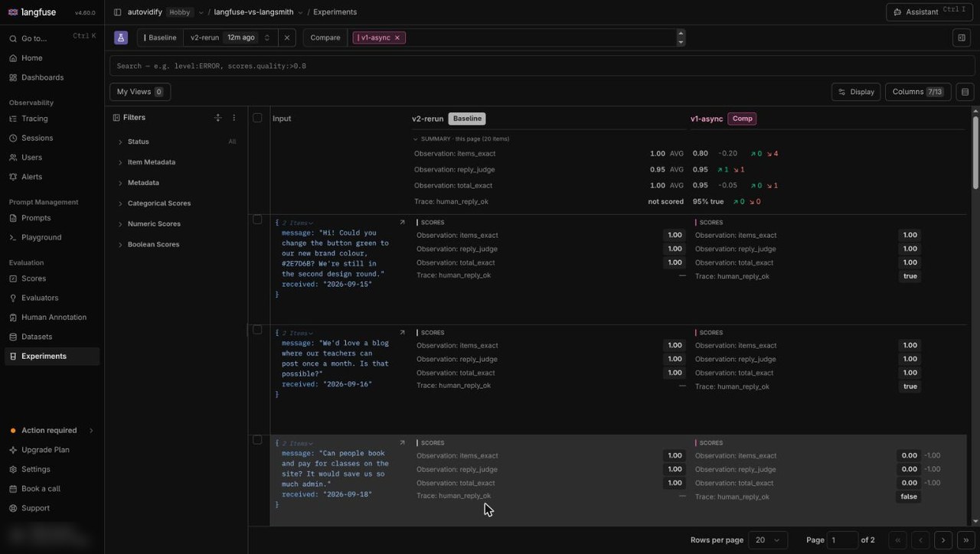This screenshot has height=554, width=980.
Task: Expand the Numeric Scores filter
Action: pyautogui.click(x=178, y=224)
